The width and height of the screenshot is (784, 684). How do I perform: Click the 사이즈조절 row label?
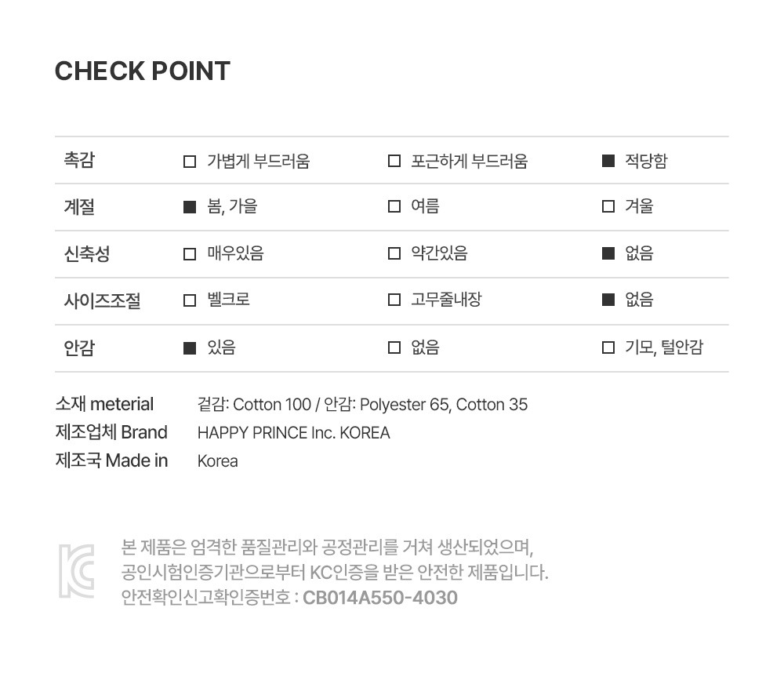pos(102,301)
